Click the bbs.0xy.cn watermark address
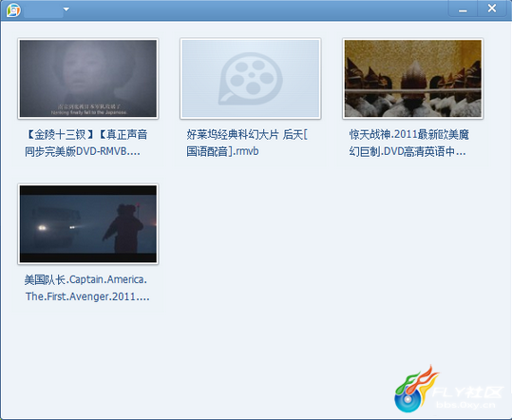Viewport: 512px width, 420px height. (x=466, y=405)
